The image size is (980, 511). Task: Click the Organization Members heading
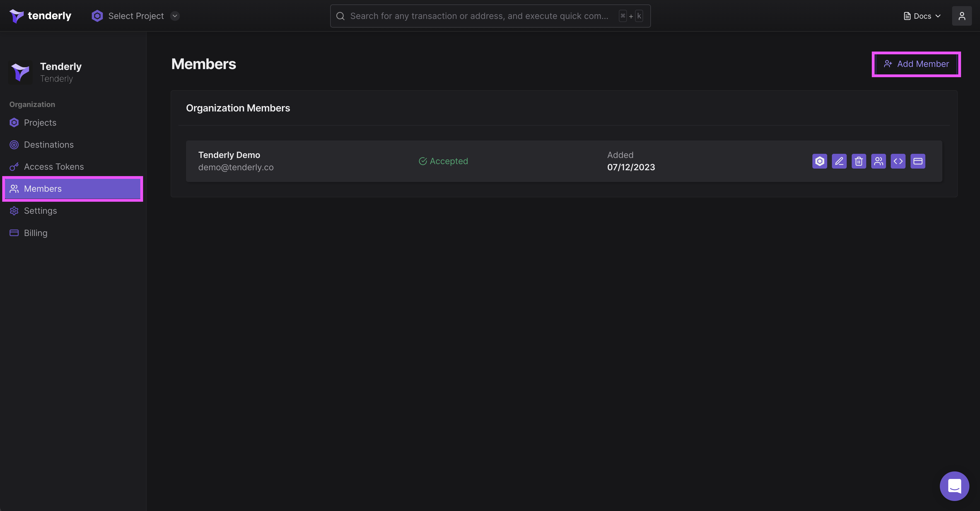pyautogui.click(x=238, y=108)
